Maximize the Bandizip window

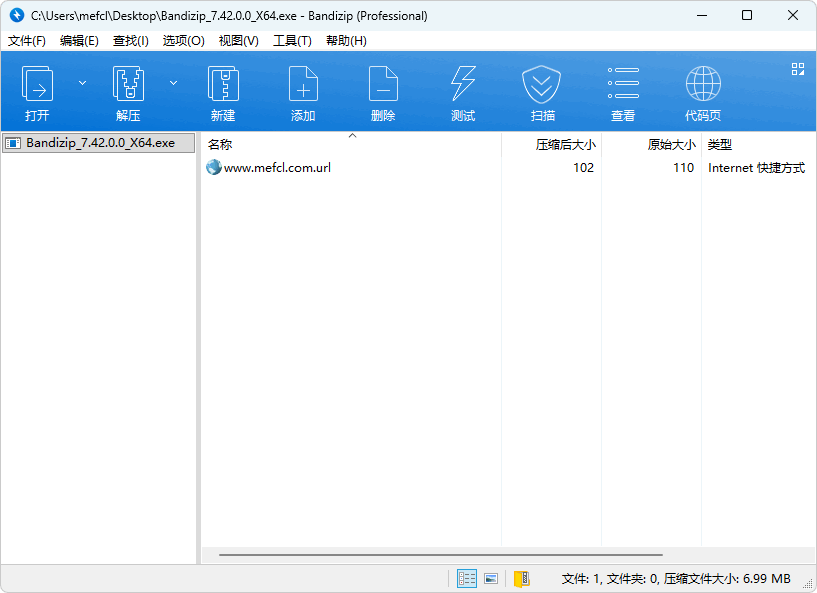click(747, 16)
